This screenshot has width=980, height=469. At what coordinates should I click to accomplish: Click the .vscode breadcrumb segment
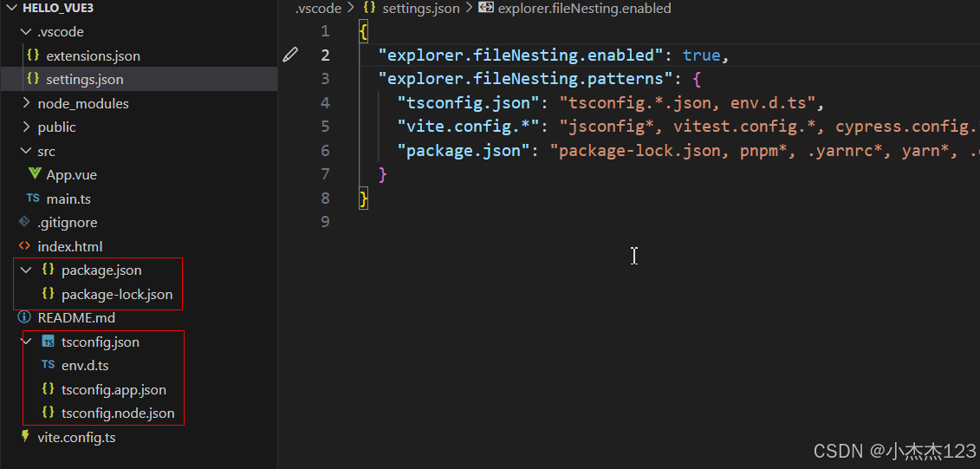318,8
